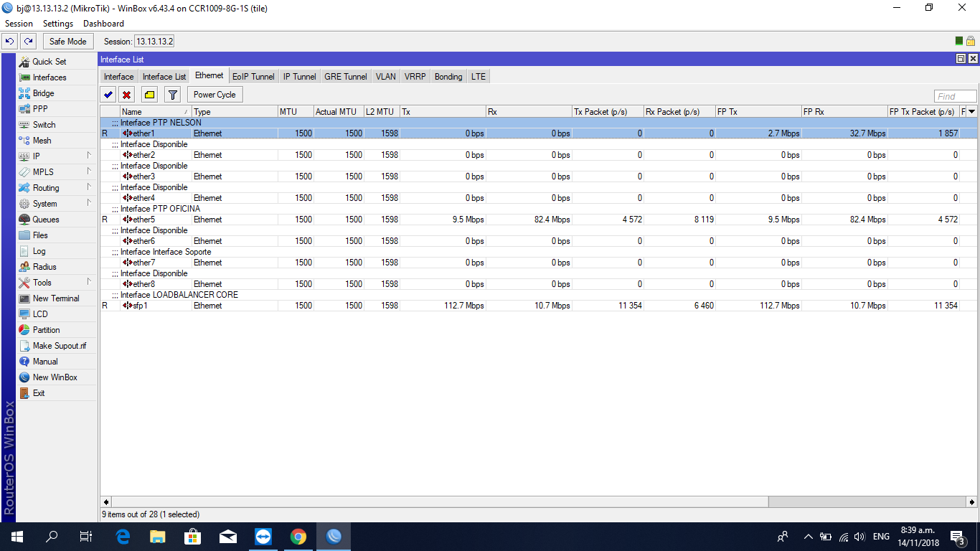The height and width of the screenshot is (551, 980).
Task: Expand the System submenu
Action: [57, 204]
